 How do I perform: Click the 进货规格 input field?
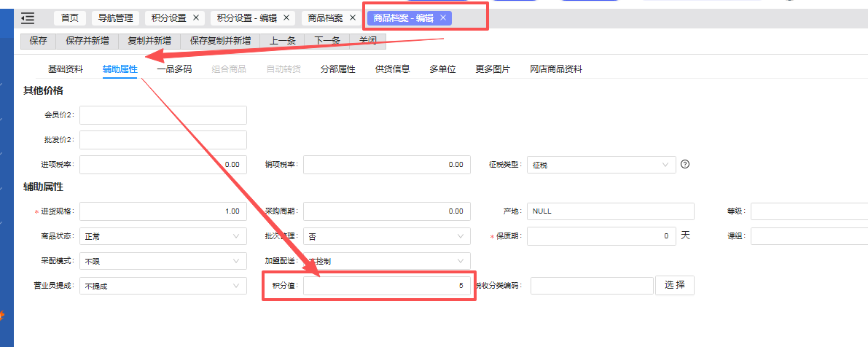coord(163,211)
